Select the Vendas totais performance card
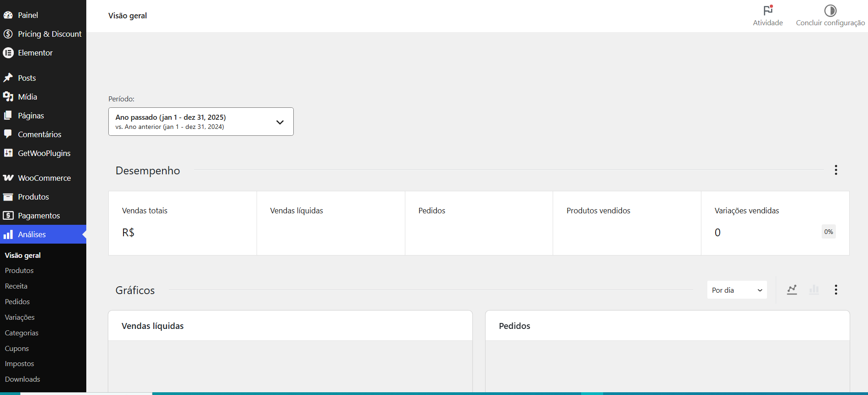 (x=183, y=223)
